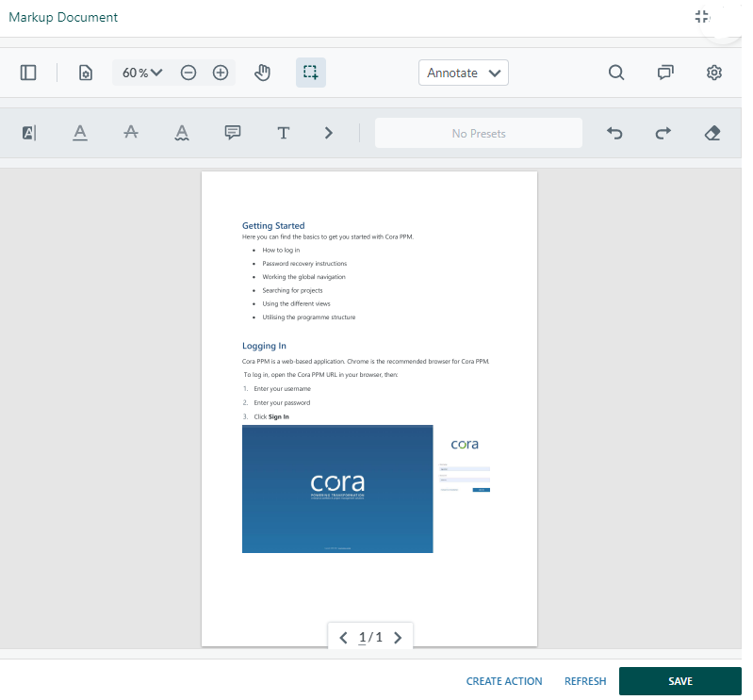The height and width of the screenshot is (700, 753).
Task: Open the Annotate mode dropdown
Action: pos(464,73)
